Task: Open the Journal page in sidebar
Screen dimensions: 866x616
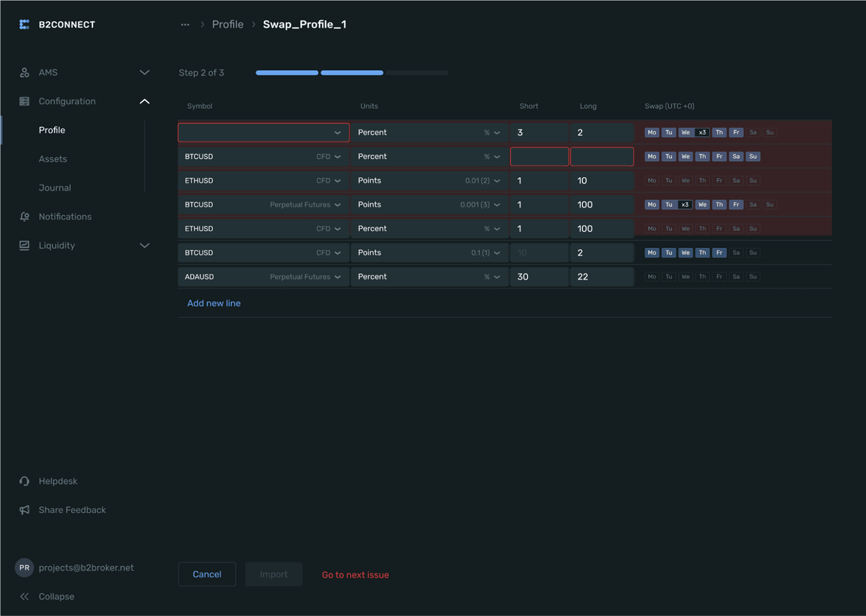Action: pos(55,188)
